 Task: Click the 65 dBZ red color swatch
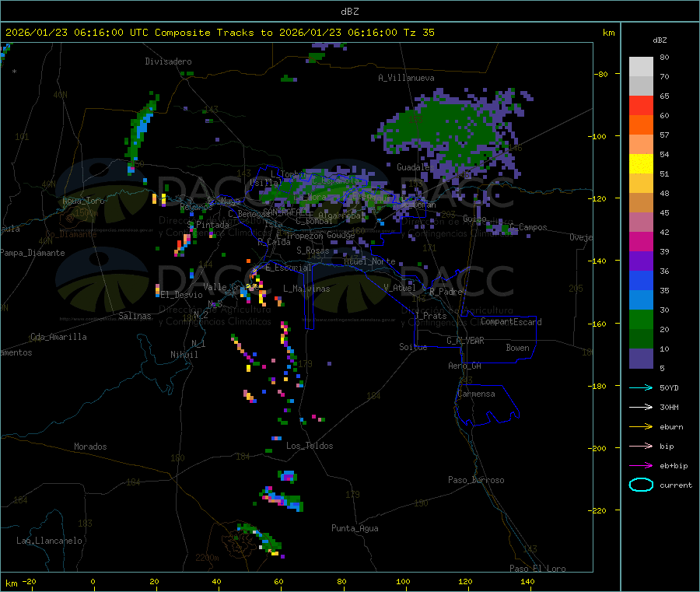(641, 105)
